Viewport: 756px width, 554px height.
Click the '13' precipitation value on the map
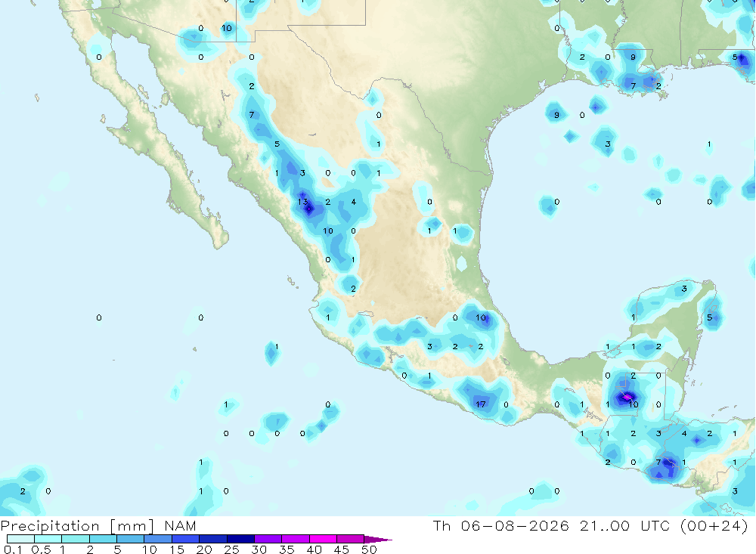point(302,202)
